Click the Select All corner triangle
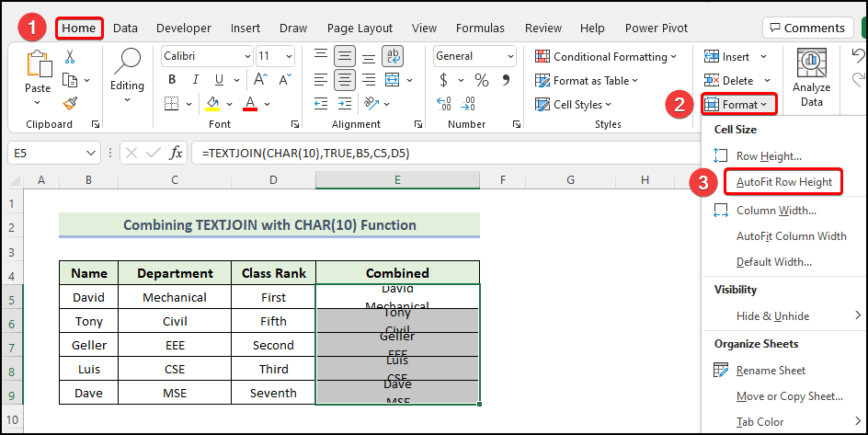868x435 pixels. 15,180
